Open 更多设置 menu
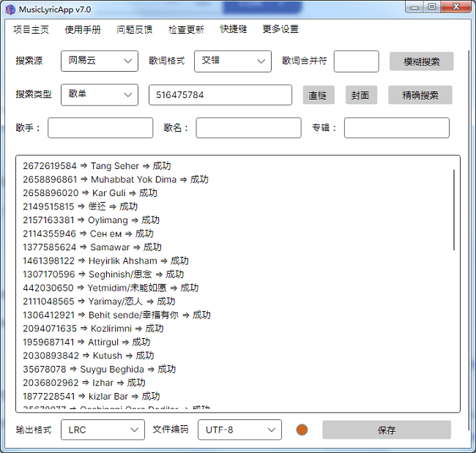This screenshot has height=453, width=476. pos(280,29)
